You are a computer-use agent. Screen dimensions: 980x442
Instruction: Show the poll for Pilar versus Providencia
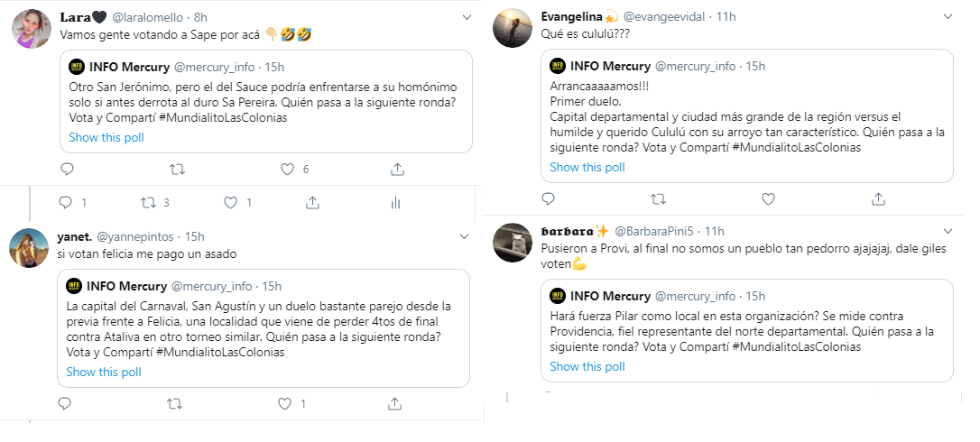pos(587,366)
